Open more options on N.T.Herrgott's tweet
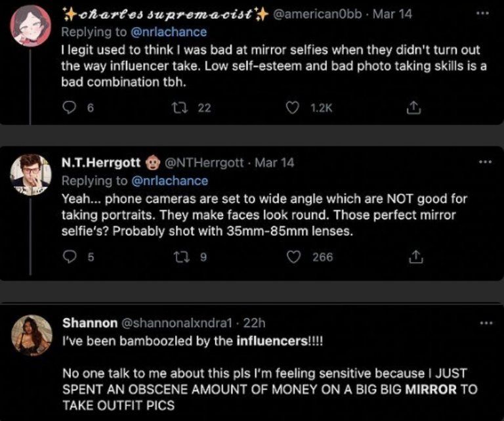504x421 pixels. point(484,162)
